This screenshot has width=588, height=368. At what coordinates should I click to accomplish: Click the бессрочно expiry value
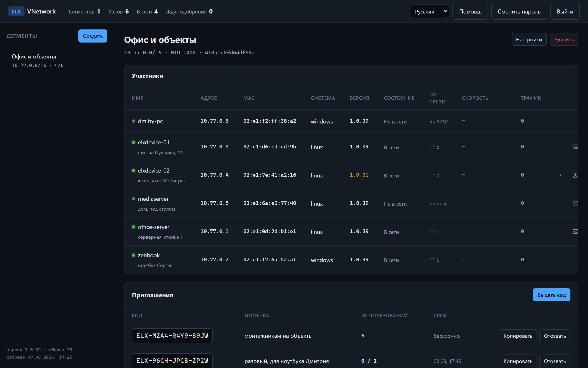coord(447,336)
